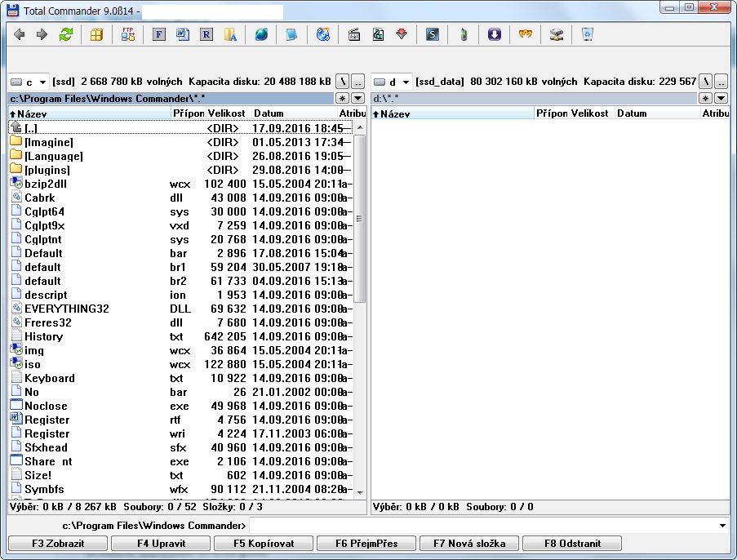Click the Word document toolbar icon
This screenshot has height=560, width=737.
click(x=182, y=34)
